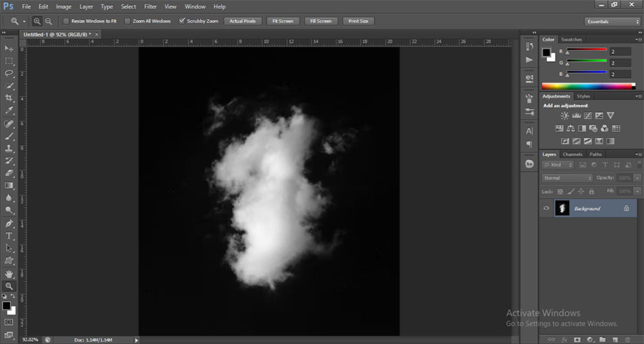Select the Eraser tool
This screenshot has height=344, width=644.
[x=9, y=173]
